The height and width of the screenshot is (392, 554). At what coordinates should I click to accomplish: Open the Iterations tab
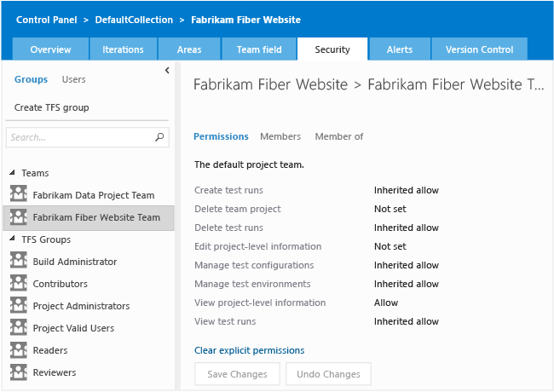tap(123, 49)
